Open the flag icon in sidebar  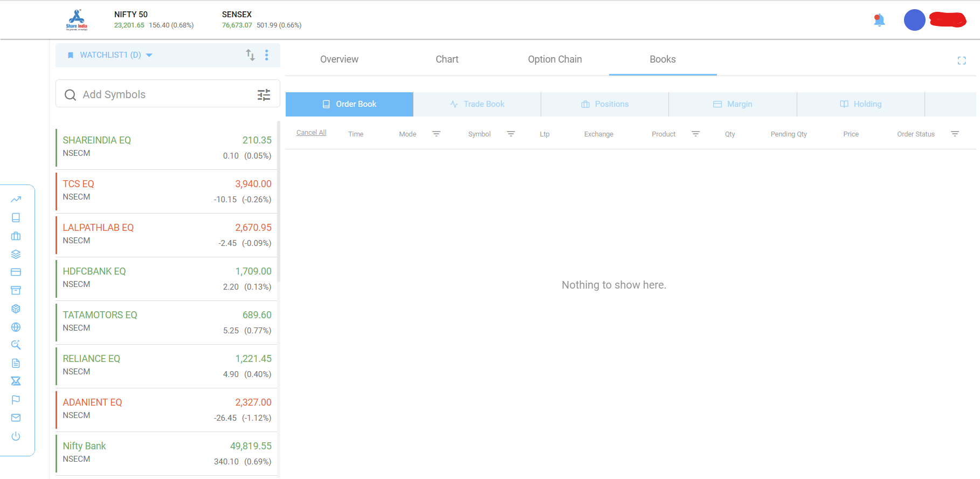point(16,400)
